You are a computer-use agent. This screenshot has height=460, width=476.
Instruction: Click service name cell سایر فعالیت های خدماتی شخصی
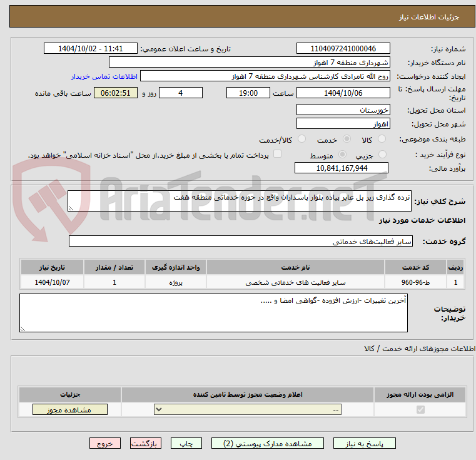(x=295, y=282)
